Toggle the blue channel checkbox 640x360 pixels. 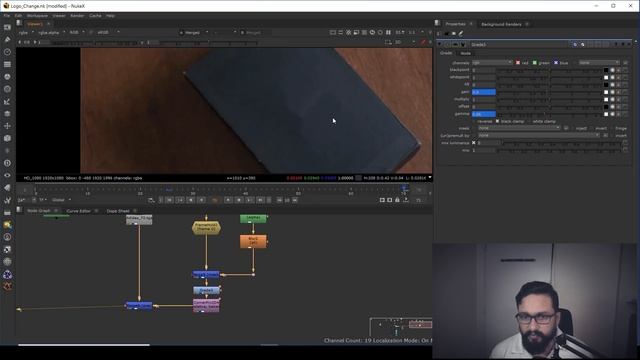556,63
